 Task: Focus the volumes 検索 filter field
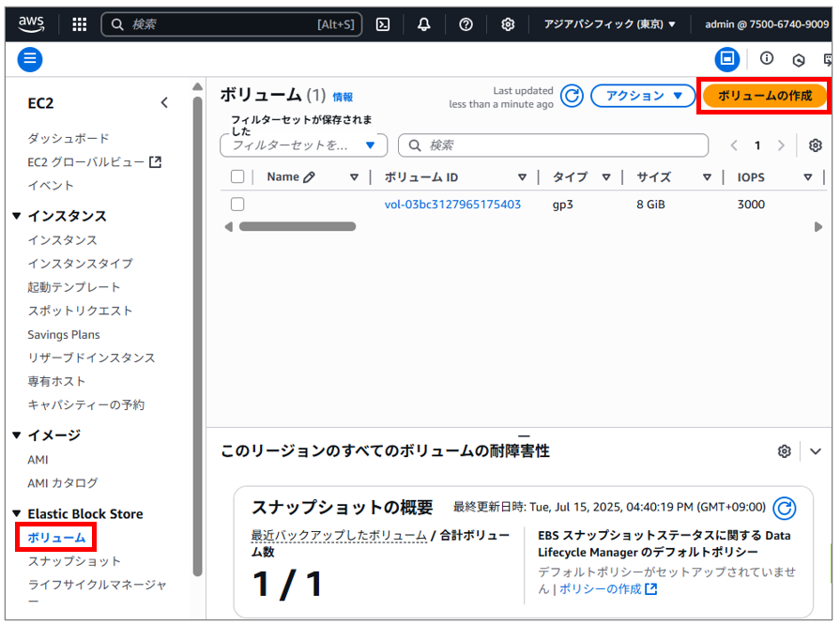553,145
